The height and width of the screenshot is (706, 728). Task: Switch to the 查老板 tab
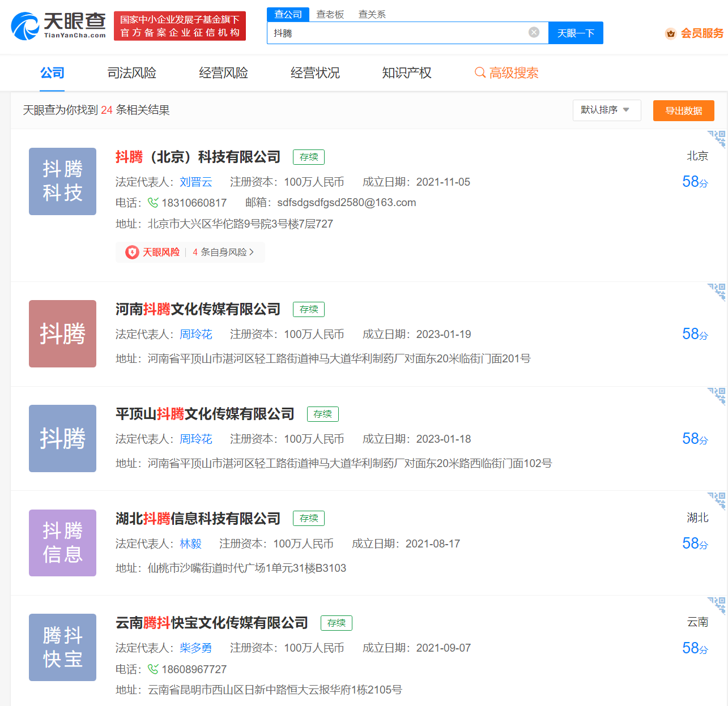pyautogui.click(x=331, y=14)
